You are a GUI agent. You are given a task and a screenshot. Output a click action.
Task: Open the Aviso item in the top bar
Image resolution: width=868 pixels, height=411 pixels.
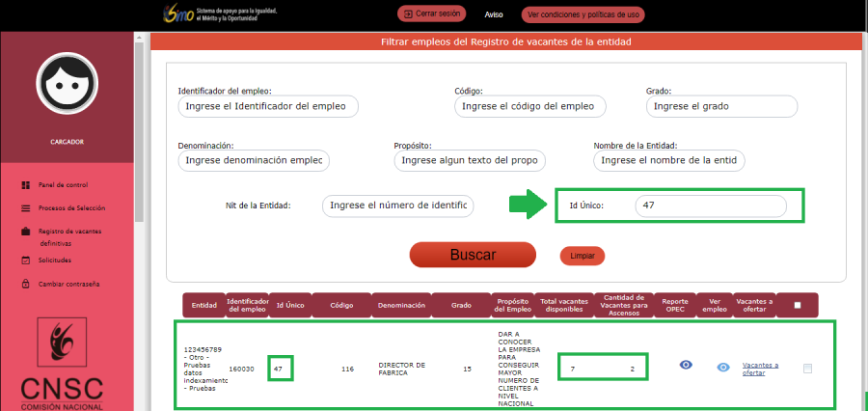494,14
